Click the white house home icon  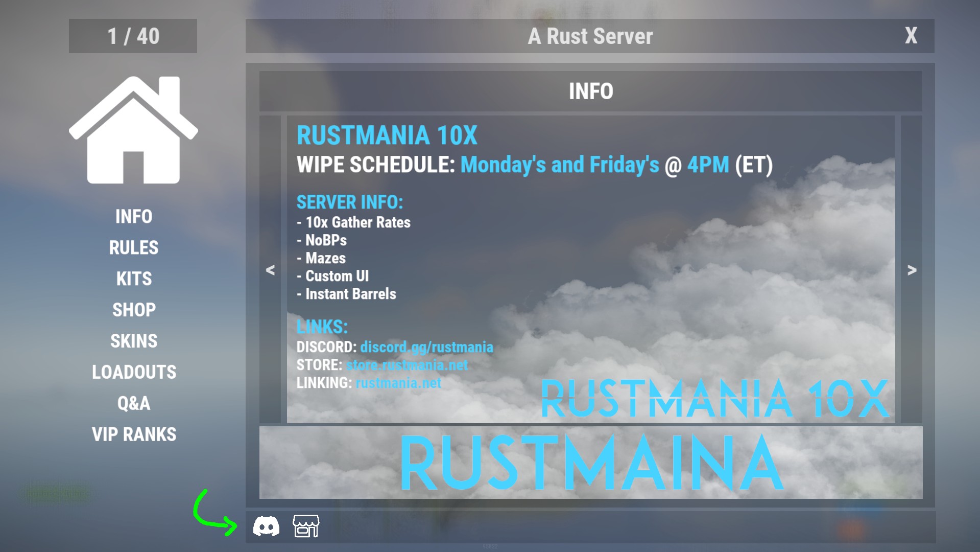click(x=133, y=130)
